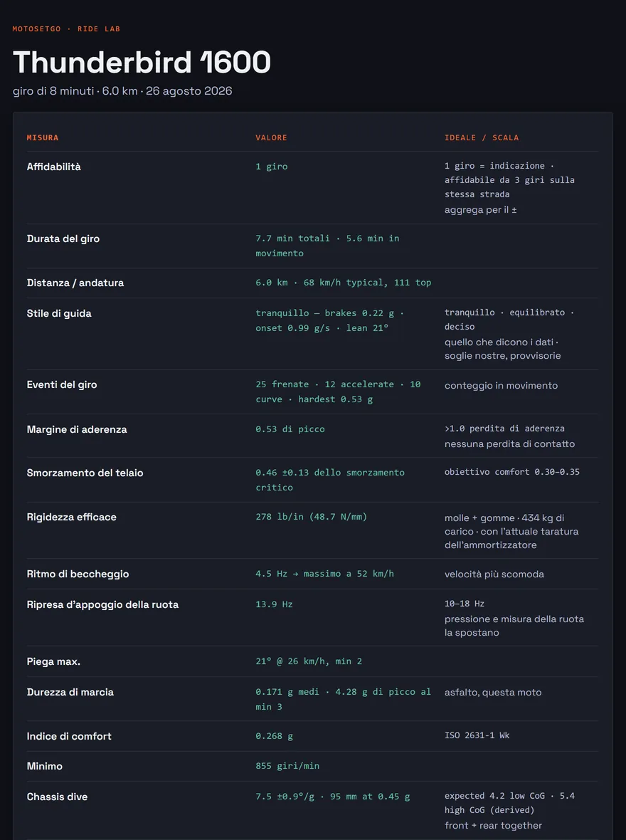This screenshot has width=626, height=840.
Task: Select the Eventi del giro row label
Action: pos(62,384)
